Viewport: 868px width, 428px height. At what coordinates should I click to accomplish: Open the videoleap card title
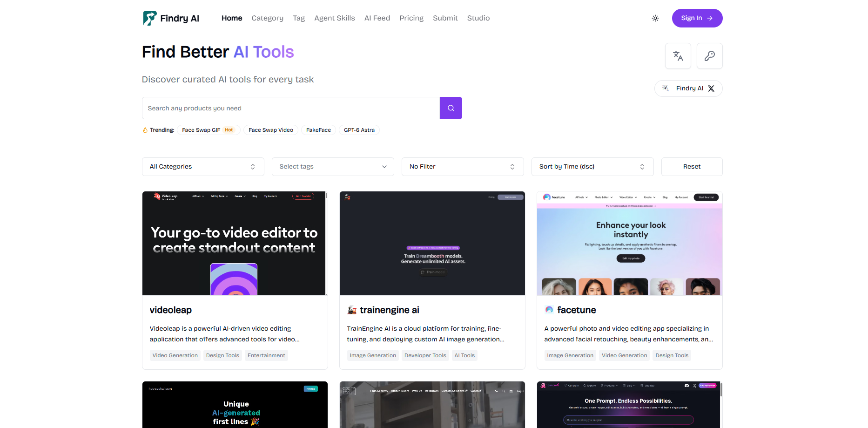tap(171, 310)
